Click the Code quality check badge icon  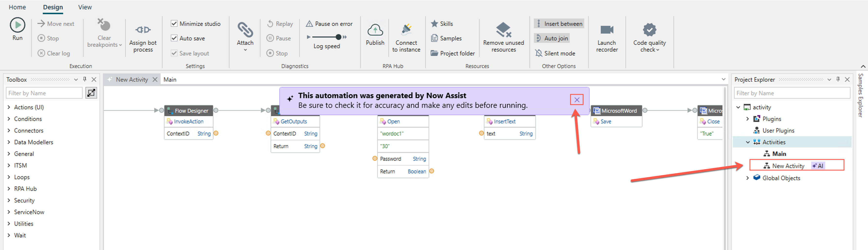coord(649,30)
